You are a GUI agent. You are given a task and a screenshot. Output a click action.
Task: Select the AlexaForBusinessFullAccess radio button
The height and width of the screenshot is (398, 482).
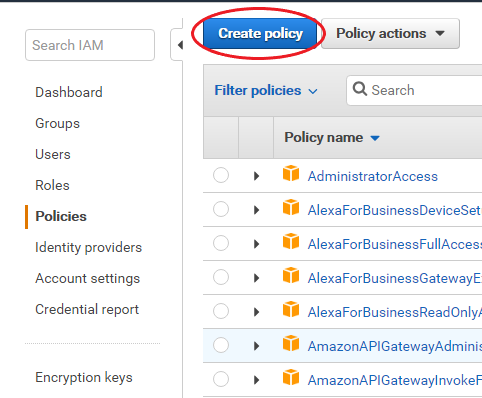click(x=221, y=243)
